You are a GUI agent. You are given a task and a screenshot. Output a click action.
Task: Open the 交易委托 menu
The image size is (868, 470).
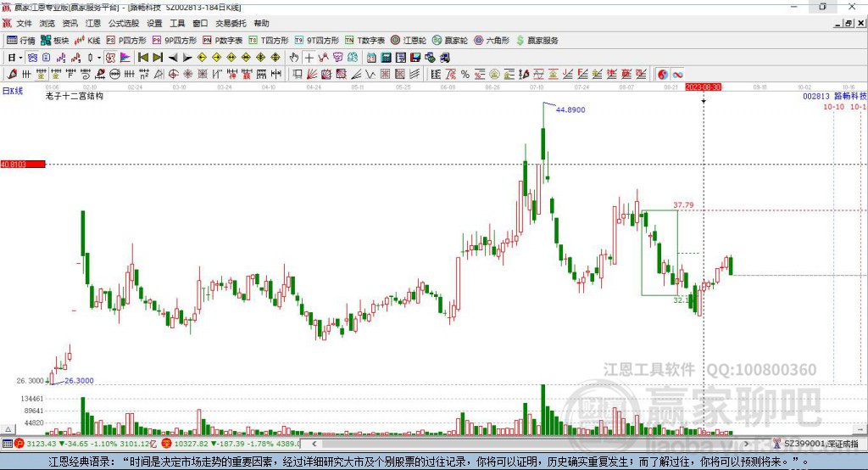[x=231, y=23]
